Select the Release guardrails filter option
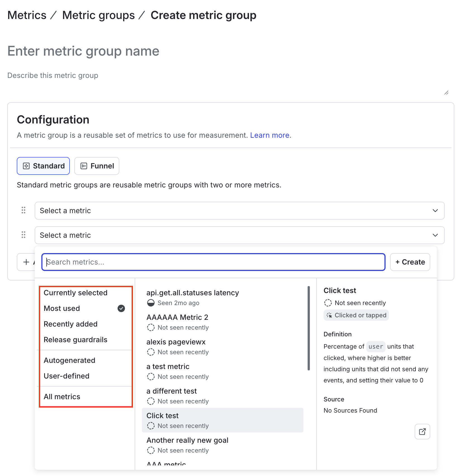The width and height of the screenshot is (461, 476). pos(75,340)
